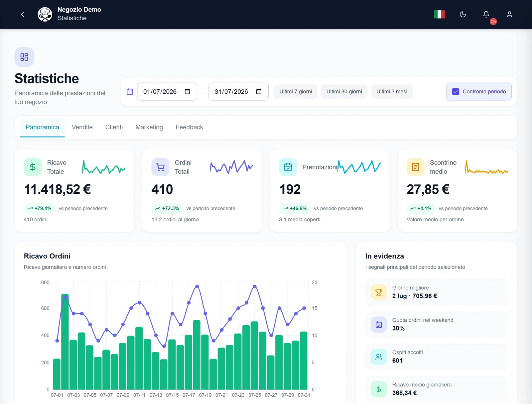Change language via Italian flag
This screenshot has height=404, width=532.
(x=439, y=14)
